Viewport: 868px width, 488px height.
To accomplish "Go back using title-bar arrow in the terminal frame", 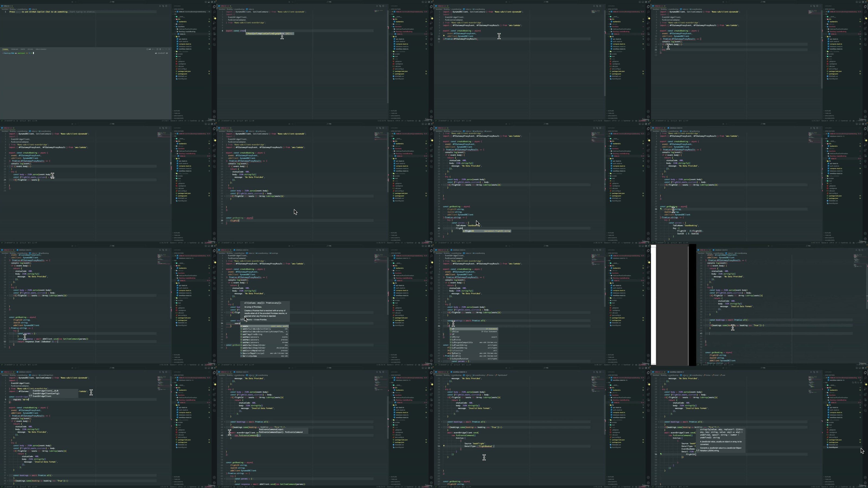I will point(72,2).
